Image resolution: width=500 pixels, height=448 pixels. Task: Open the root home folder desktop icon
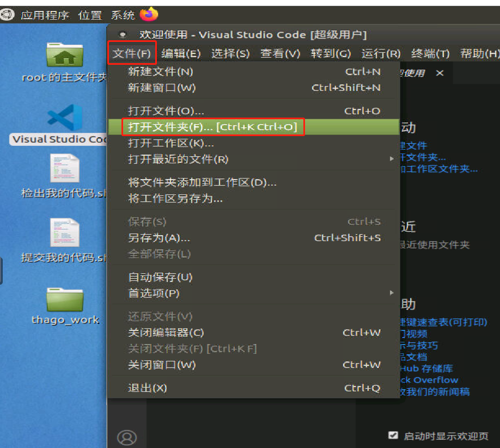pos(65,55)
